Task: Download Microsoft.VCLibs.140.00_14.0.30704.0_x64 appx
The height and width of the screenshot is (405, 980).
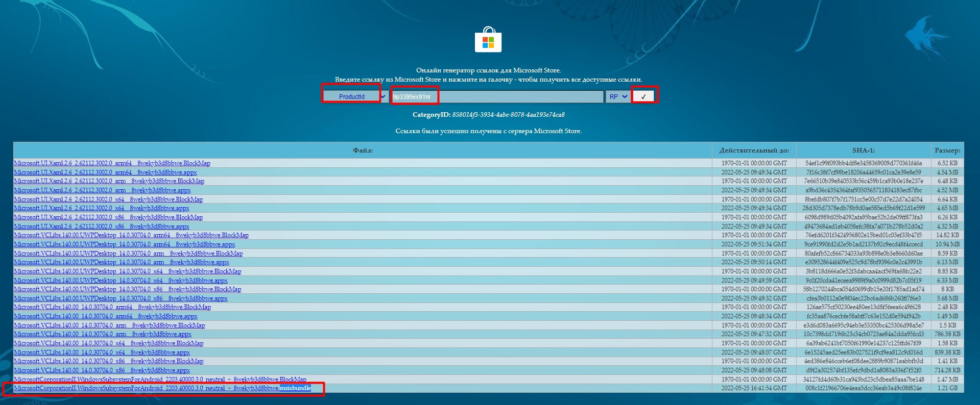Action: (102, 352)
